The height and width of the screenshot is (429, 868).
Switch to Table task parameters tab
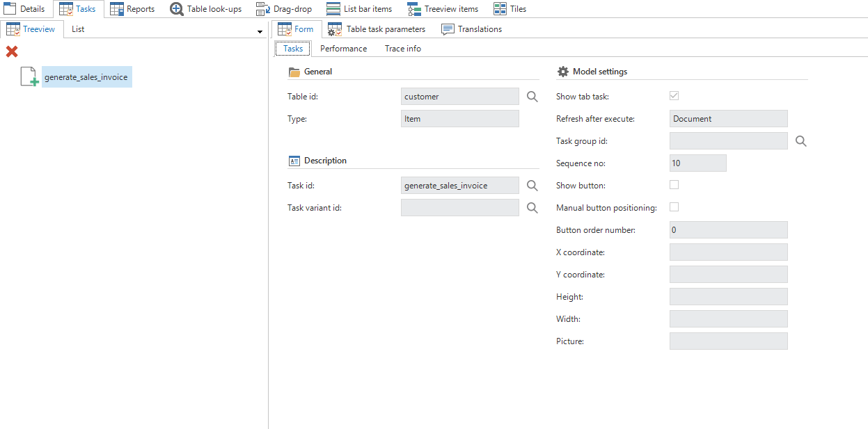pyautogui.click(x=377, y=29)
